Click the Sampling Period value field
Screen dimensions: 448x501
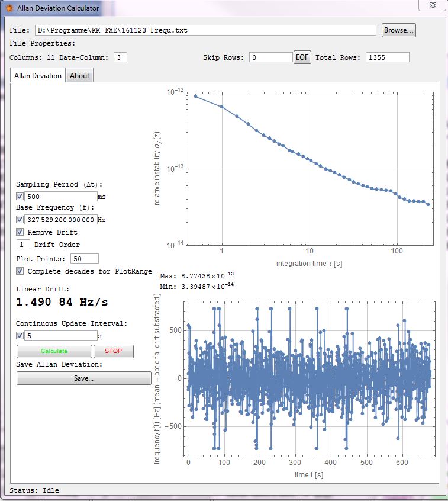pyautogui.click(x=61, y=197)
